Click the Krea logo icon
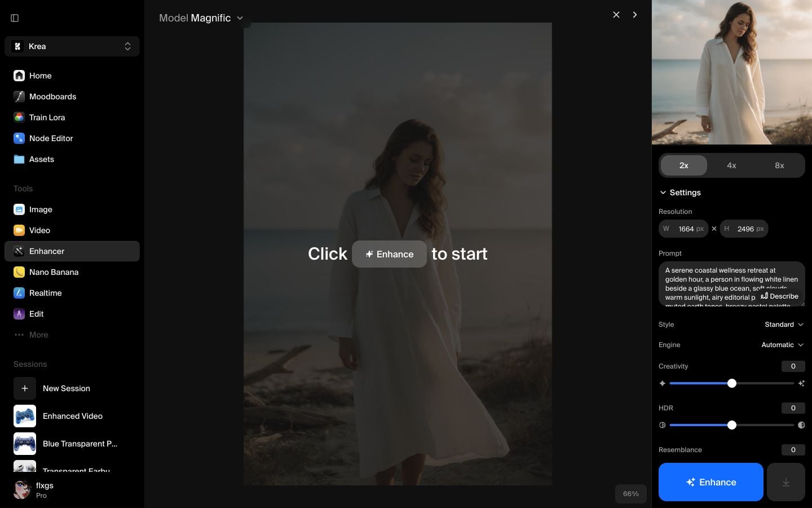 (17, 46)
